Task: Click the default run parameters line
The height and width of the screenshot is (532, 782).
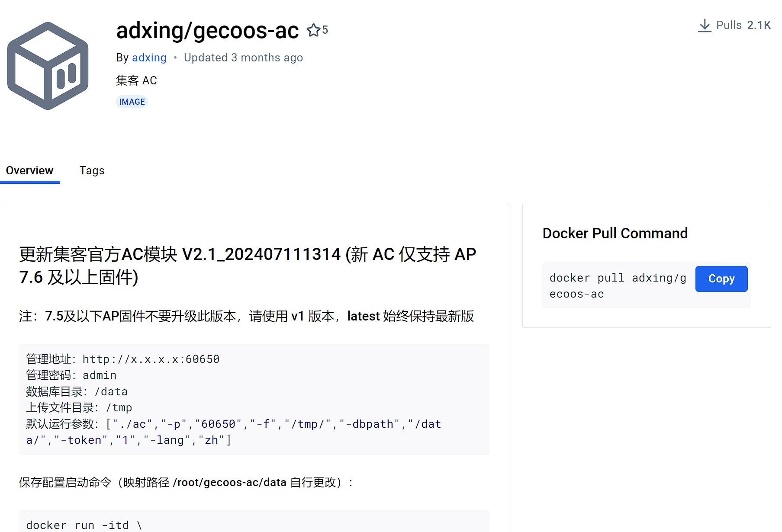Action: pos(234,432)
